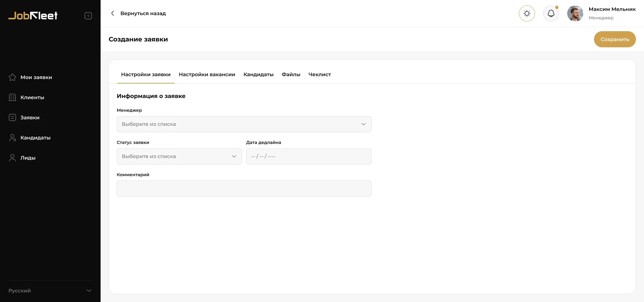Open the Чеклист tab
Image resolution: width=644 pixels, height=302 pixels.
[x=319, y=74]
